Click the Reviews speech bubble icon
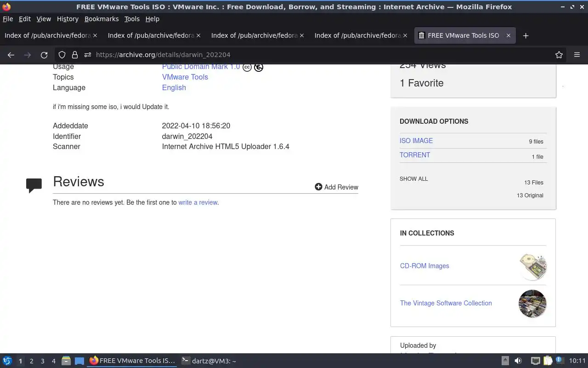588x368 pixels. (x=34, y=185)
